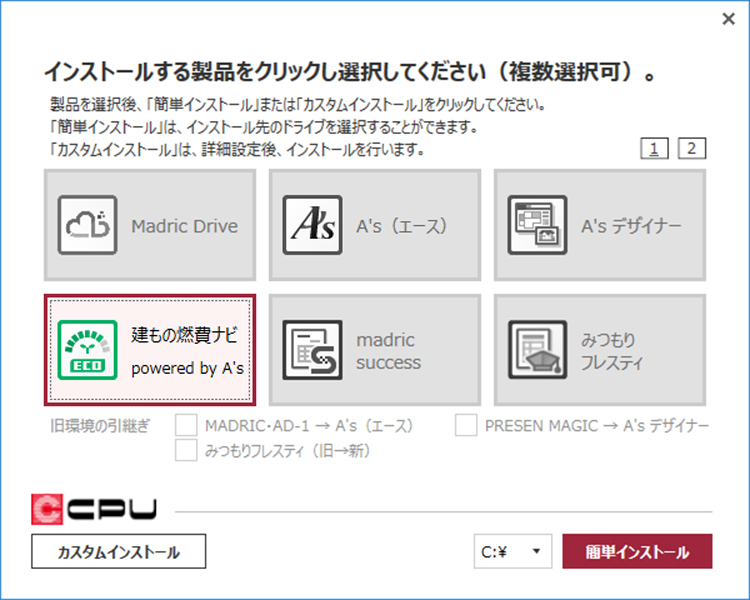Screen dimensions: 750x600
Task: Check みつもりフレスティ（旧→新）checkbox
Action: click(186, 450)
